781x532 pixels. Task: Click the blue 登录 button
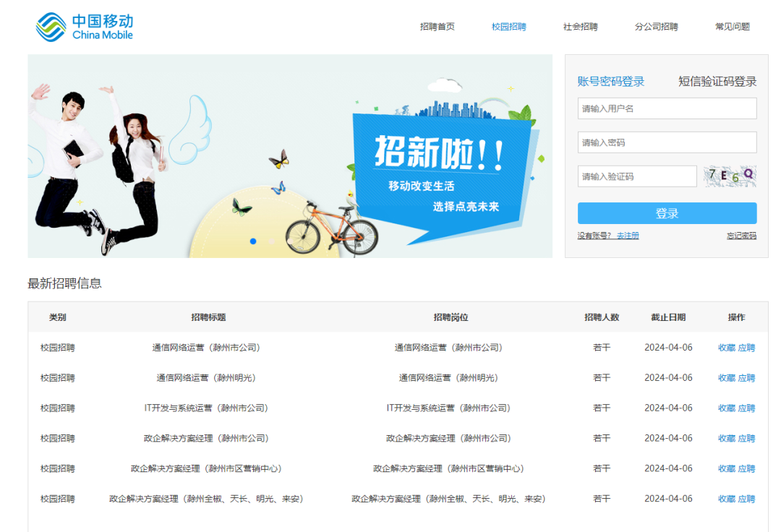click(667, 213)
